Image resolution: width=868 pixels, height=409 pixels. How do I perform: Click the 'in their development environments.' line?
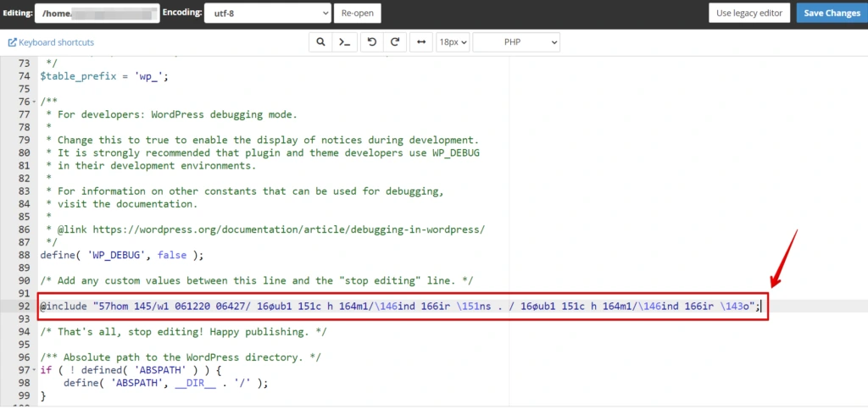pos(151,166)
